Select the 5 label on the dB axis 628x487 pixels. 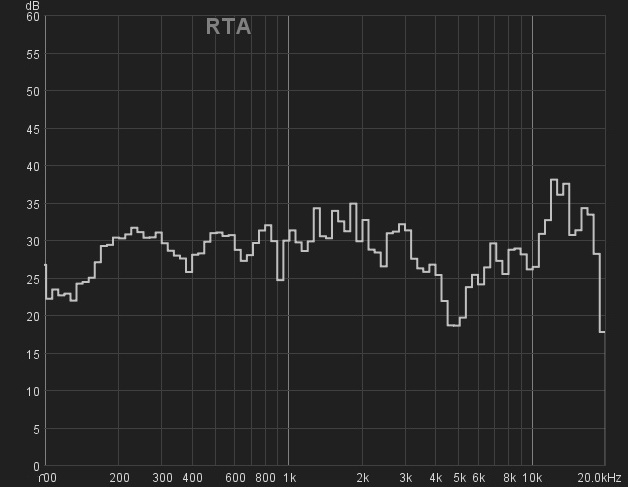click(36, 430)
